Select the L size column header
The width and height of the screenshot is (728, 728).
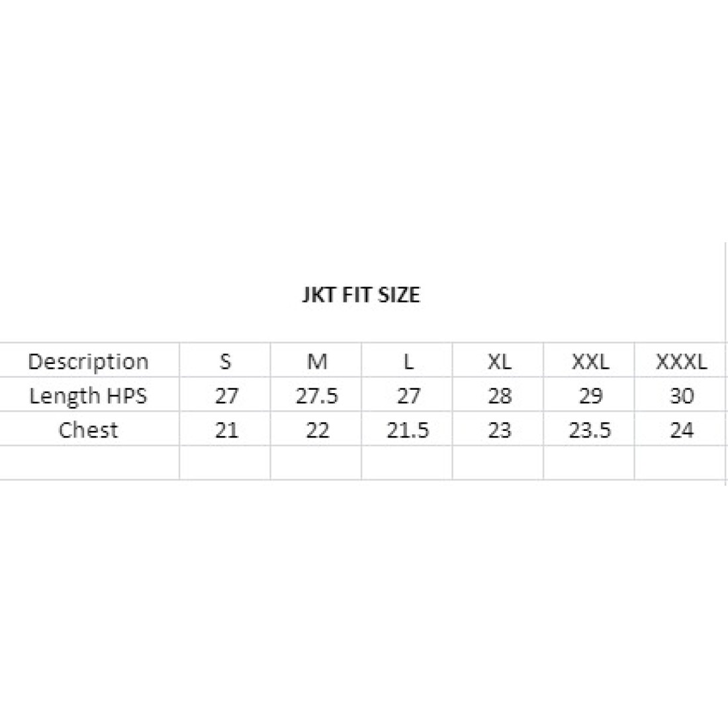pos(407,361)
